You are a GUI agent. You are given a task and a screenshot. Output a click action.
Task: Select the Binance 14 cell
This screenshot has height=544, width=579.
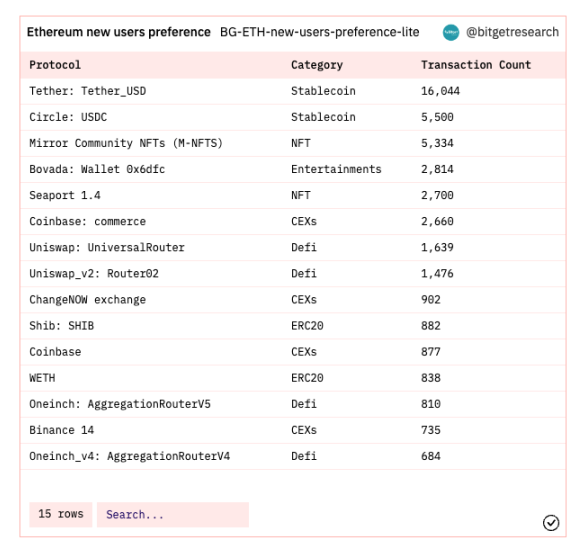[x=61, y=430]
